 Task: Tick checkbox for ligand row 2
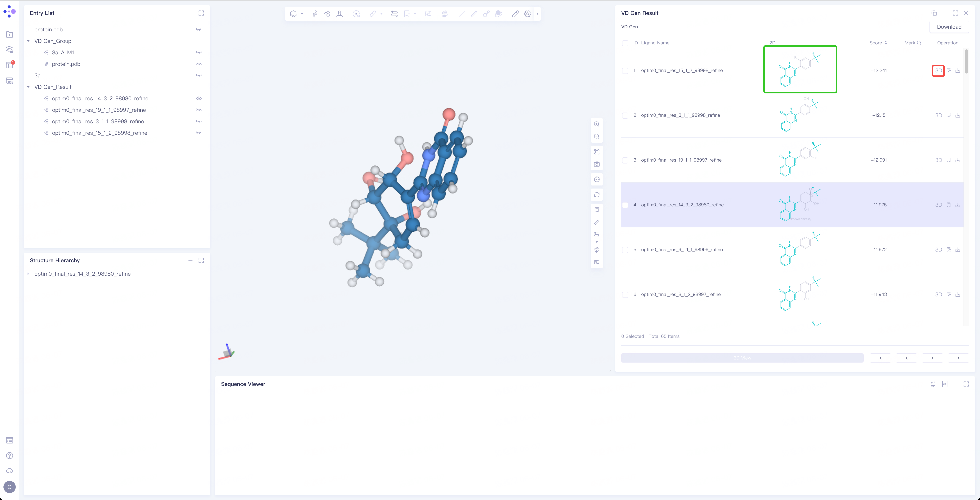(625, 116)
